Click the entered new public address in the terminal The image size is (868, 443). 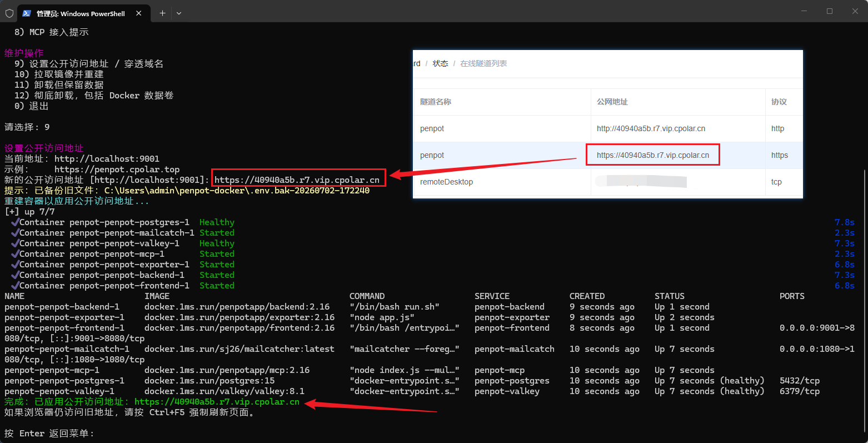297,180
